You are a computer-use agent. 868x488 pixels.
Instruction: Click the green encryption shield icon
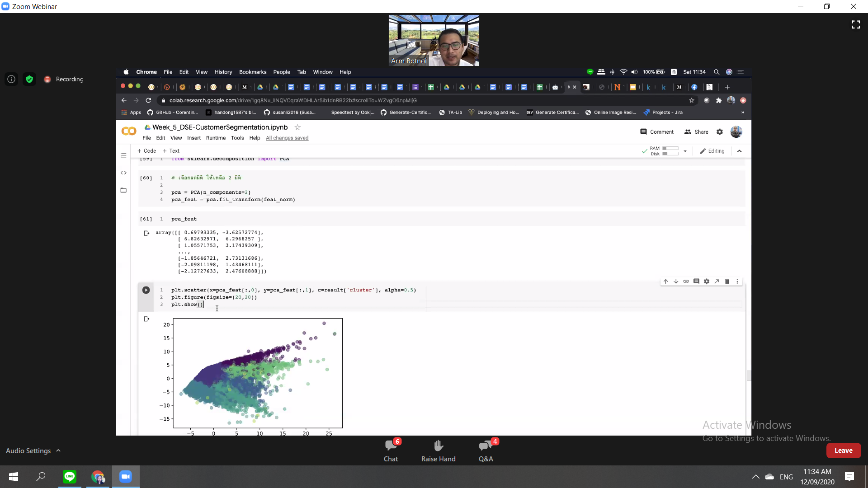click(x=29, y=79)
